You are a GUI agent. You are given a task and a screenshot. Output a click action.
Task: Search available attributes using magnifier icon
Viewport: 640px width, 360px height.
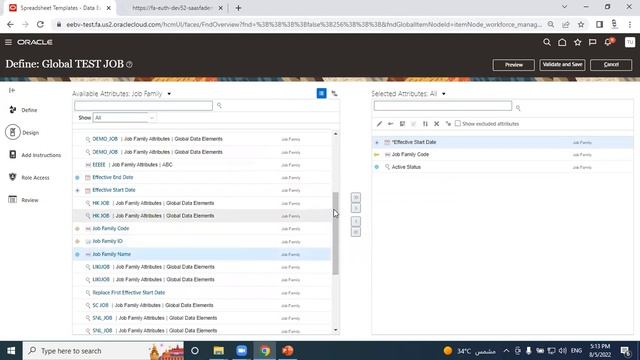pyautogui.click(x=219, y=106)
